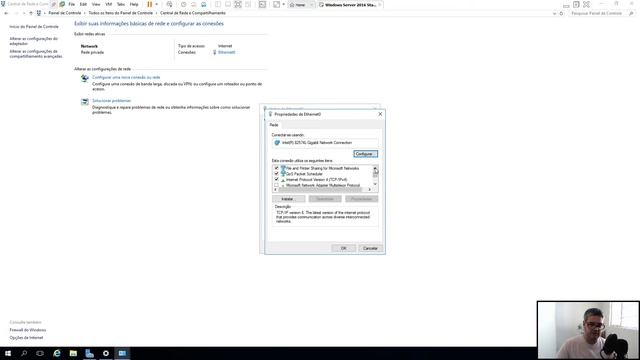Screen dimensions: 640x360
Task: Open the VMware View menu
Action: (x=96, y=4)
